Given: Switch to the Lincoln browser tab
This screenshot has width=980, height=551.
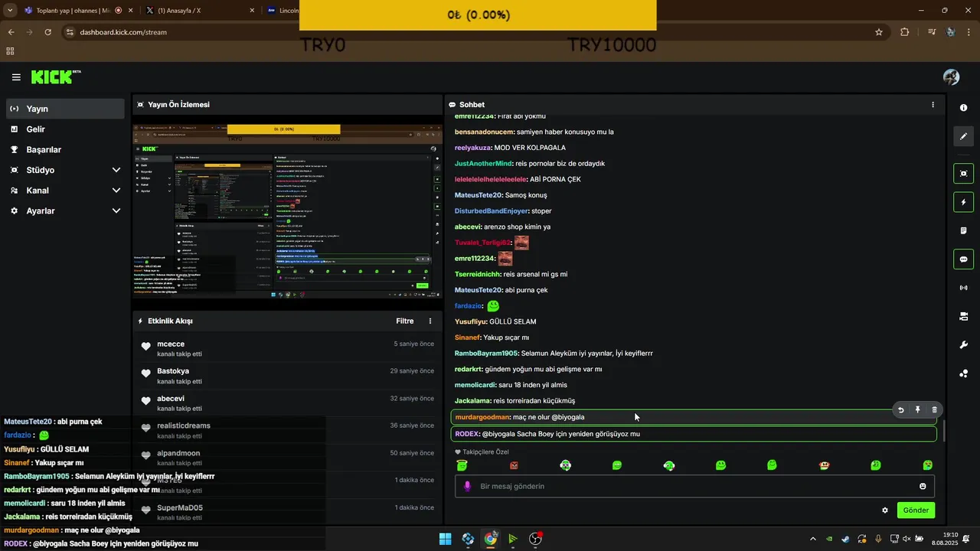Looking at the screenshot, I should point(282,11).
